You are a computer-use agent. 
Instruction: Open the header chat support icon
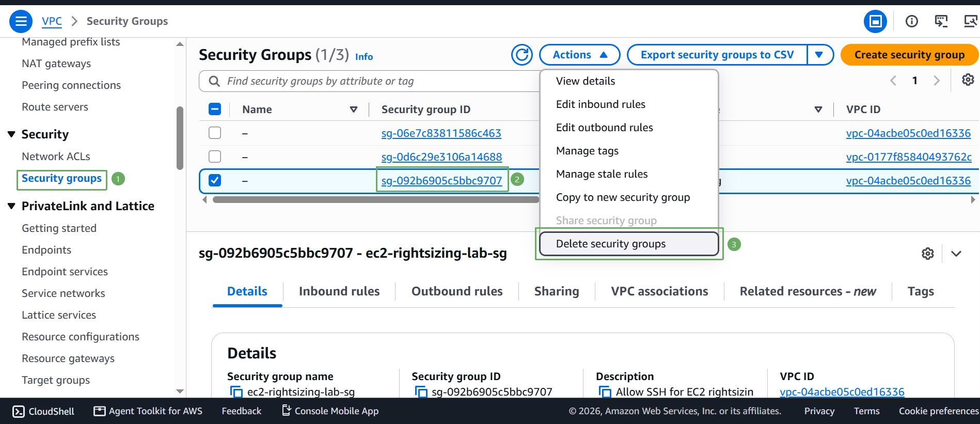coord(941,21)
